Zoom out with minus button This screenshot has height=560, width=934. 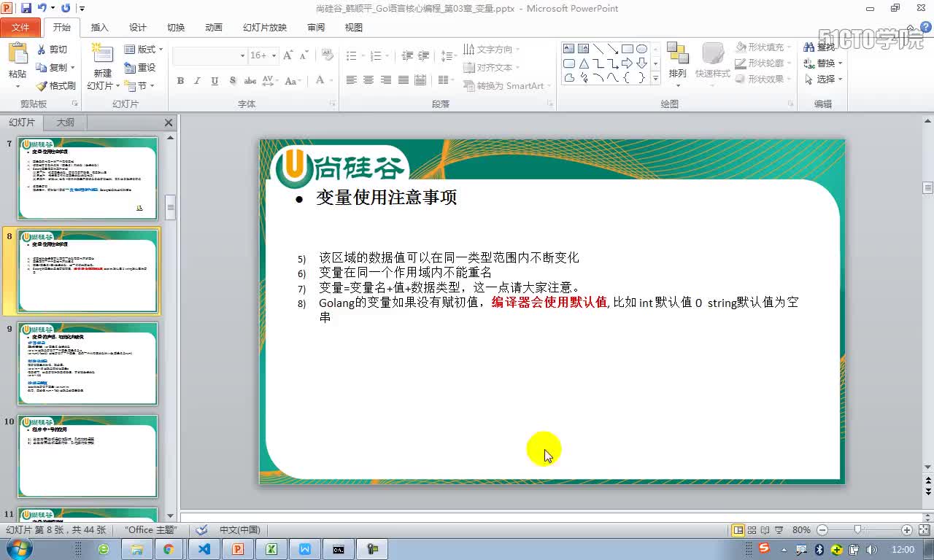pos(822,530)
